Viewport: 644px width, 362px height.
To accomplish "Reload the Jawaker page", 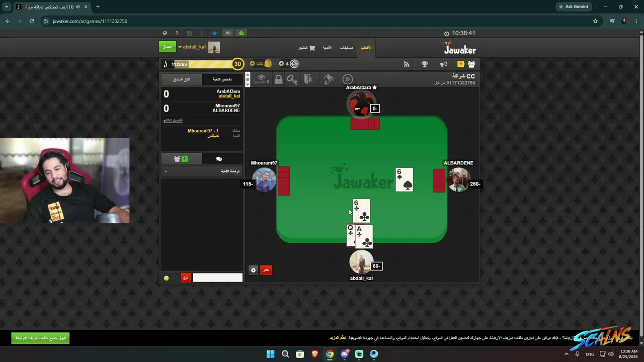I will coord(32,21).
